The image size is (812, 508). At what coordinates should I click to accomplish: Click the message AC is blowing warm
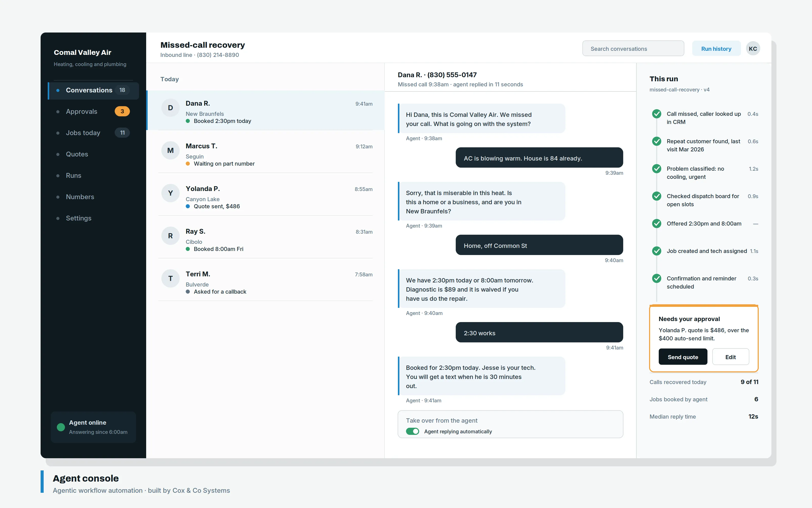[x=539, y=157]
